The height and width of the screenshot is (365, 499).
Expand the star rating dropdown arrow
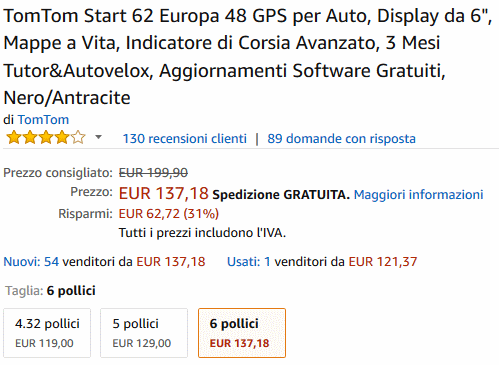pos(98,137)
